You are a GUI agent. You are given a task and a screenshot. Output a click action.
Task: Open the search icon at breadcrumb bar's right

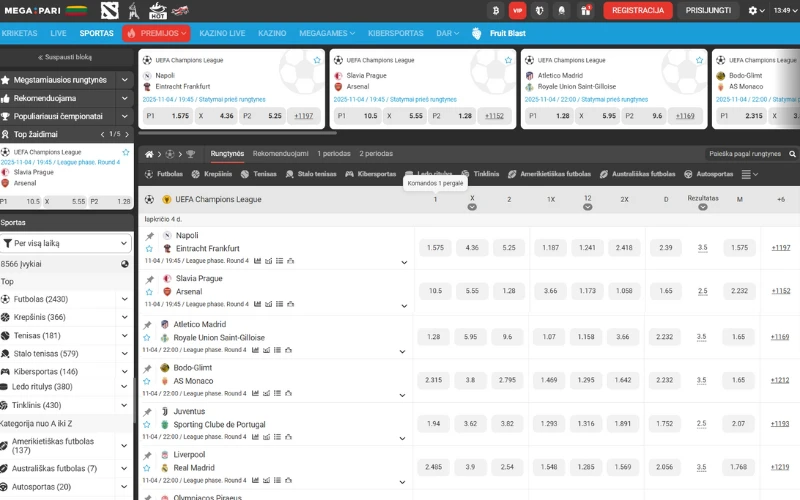tap(791, 154)
